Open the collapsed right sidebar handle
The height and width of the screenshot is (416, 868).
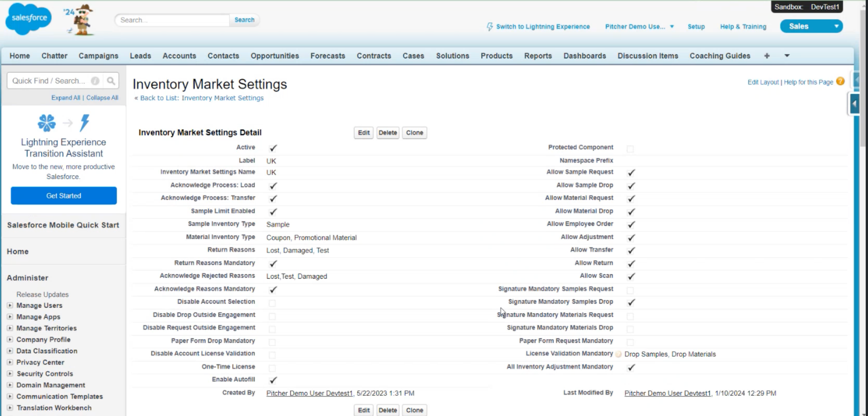tap(854, 103)
